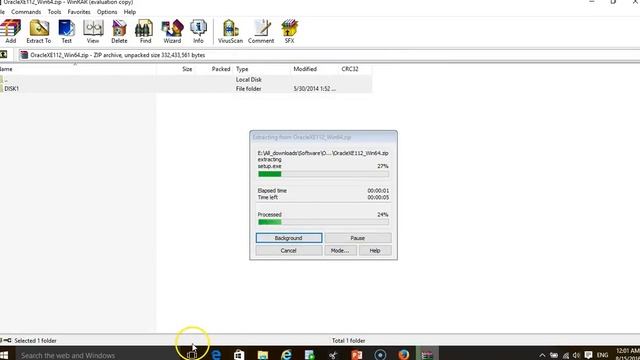Viewport: 640px width, 360px height.
Task: Click the extraction dialog title bar
Action: click(323, 137)
